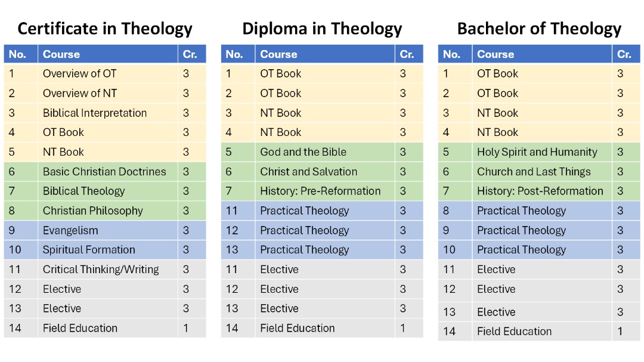Click Field Education in the Bachelor table
The image size is (644, 362).
coord(514,332)
